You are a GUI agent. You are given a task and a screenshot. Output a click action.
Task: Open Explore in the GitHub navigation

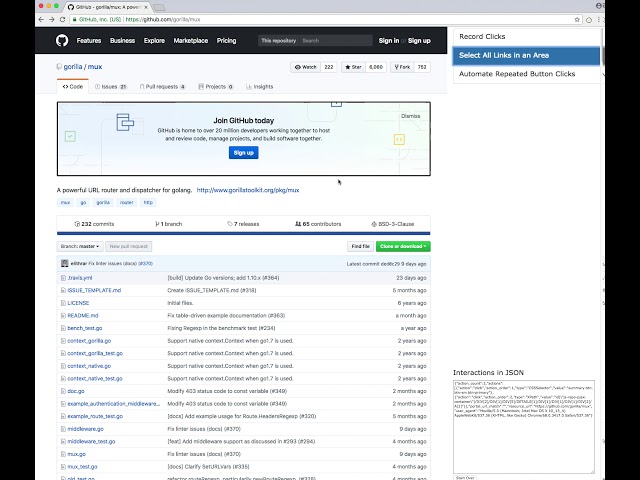click(154, 40)
